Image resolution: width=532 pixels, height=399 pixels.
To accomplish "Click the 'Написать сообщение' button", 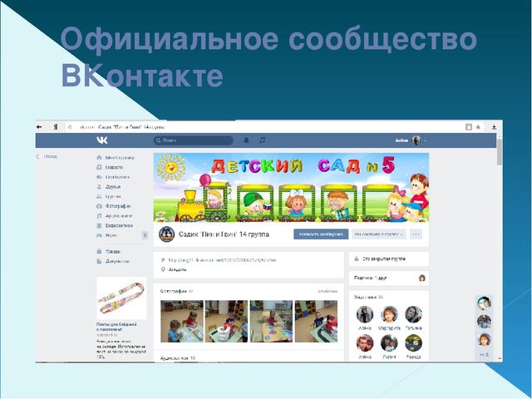I will pyautogui.click(x=321, y=234).
